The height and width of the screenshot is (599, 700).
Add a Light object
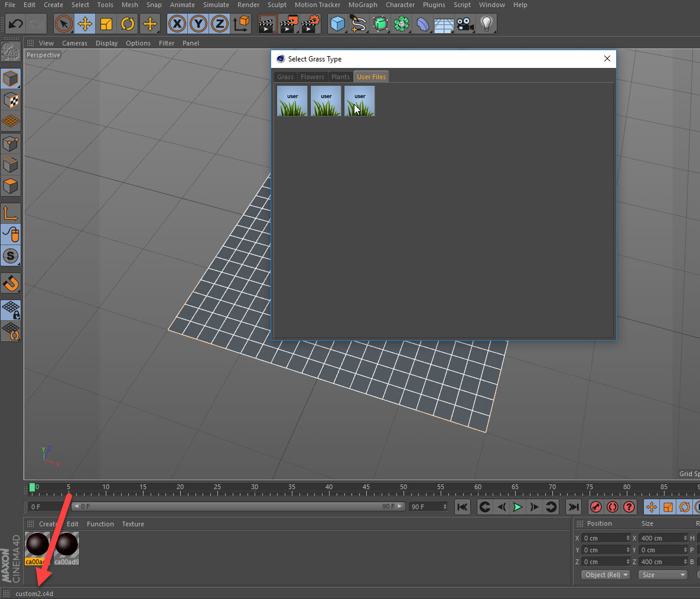487,24
